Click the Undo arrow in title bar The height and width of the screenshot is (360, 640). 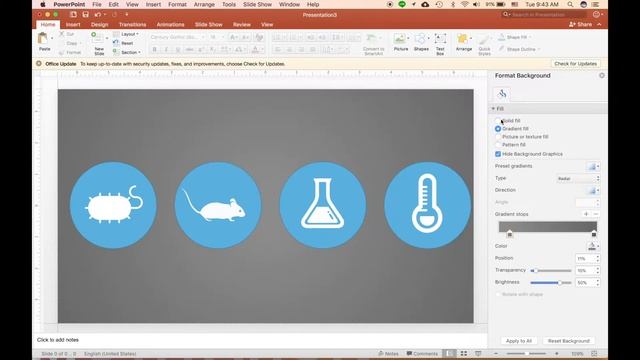(x=98, y=15)
